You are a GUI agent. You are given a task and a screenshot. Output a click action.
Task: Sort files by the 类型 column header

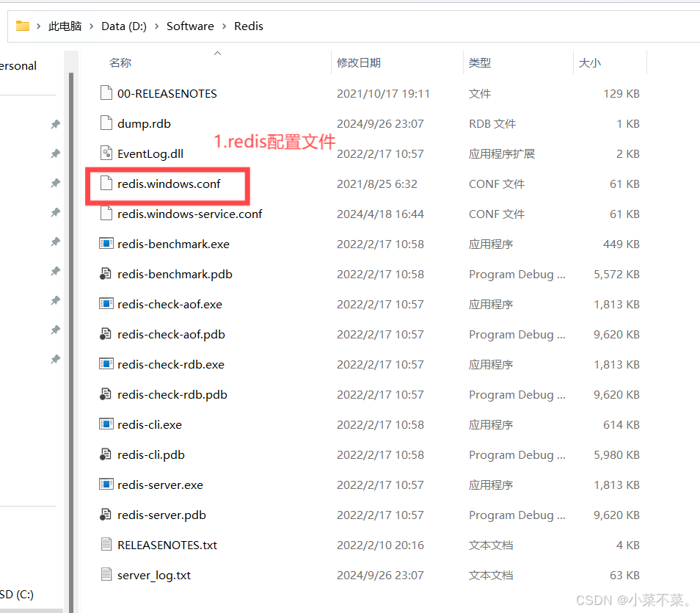[x=480, y=63]
